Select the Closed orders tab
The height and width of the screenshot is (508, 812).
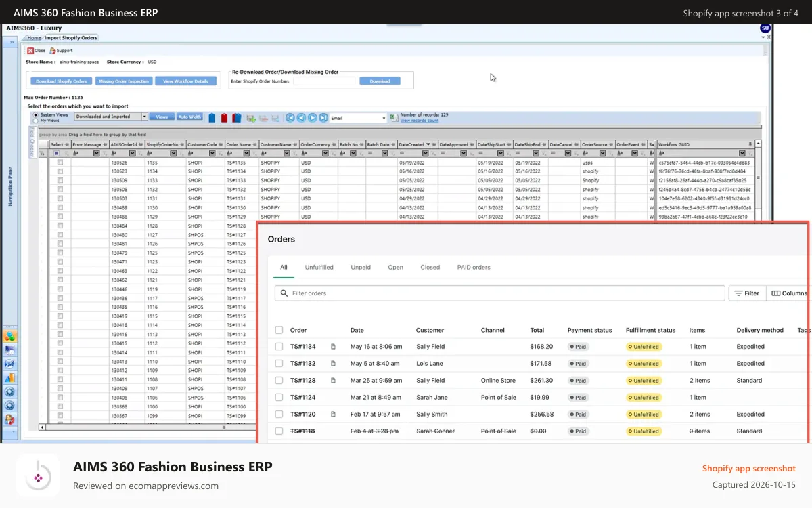(430, 268)
